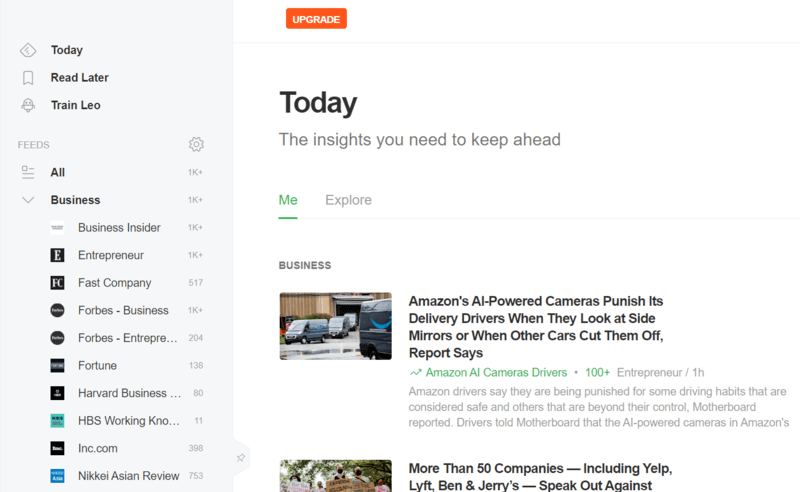
Task: Click the Forbes - Business favicon
Action: click(58, 310)
